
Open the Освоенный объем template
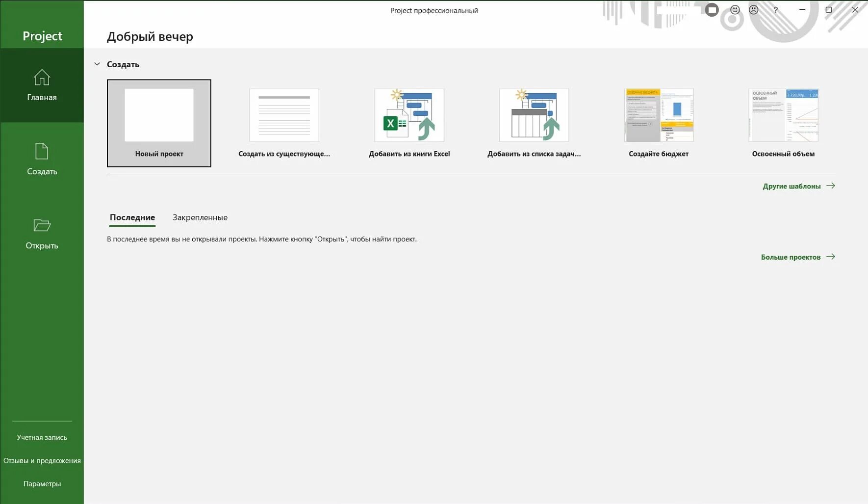click(x=783, y=123)
